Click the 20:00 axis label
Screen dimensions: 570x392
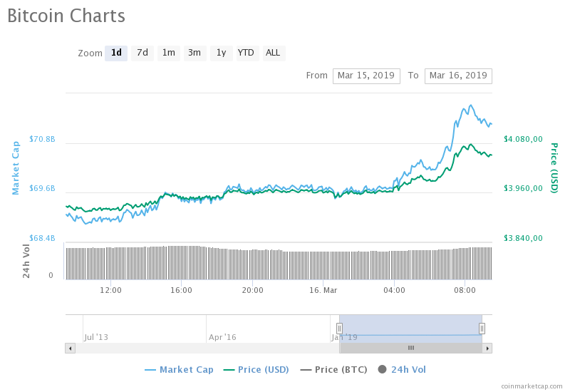(x=253, y=290)
